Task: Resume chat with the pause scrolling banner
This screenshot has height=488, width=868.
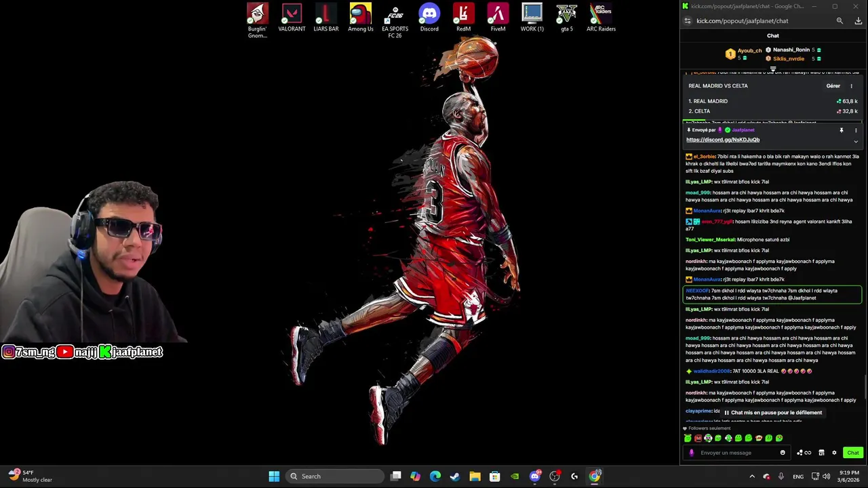Action: coord(773,413)
